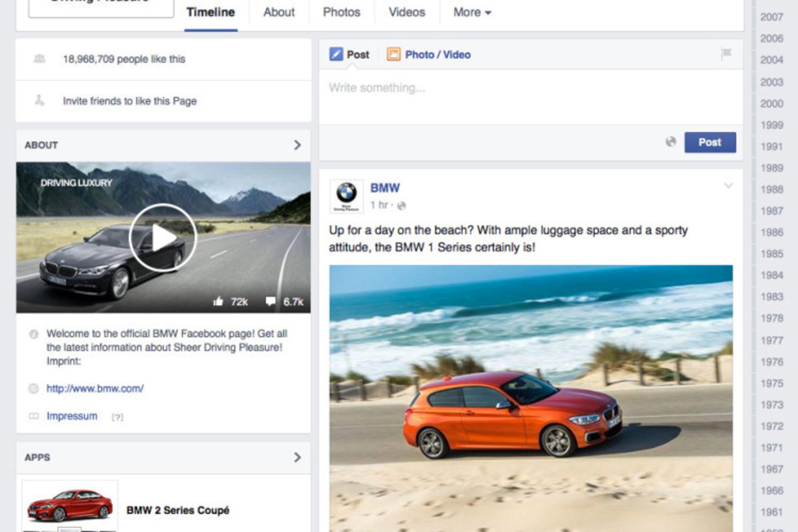Play the Driving Luxury video

pos(163,238)
